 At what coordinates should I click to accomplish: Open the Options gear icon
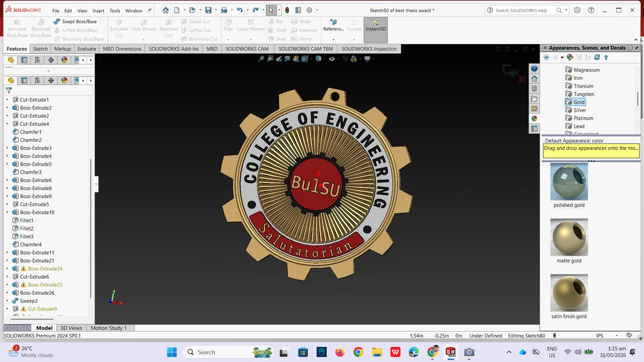pos(310,10)
